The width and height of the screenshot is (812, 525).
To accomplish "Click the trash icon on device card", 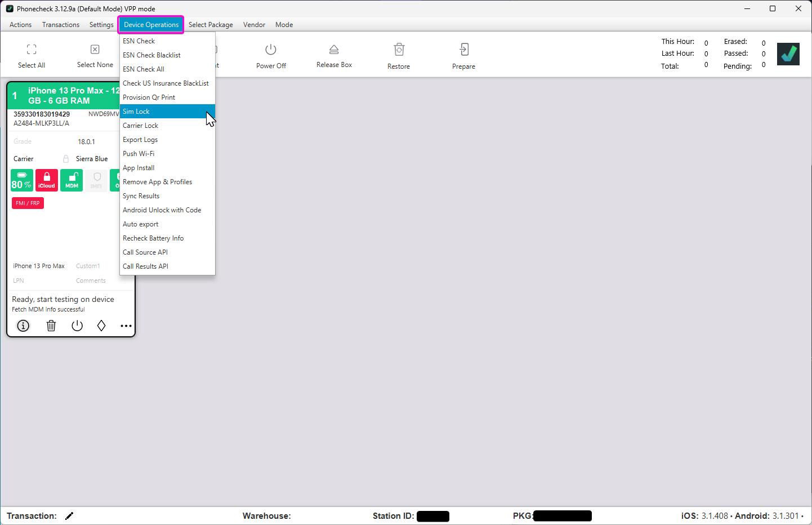I will (51, 326).
